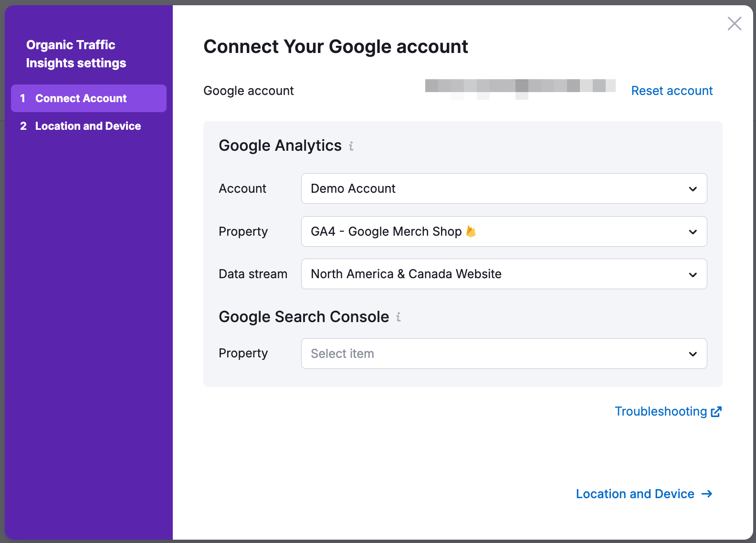Click chevron arrow on Data stream dropdown
The image size is (756, 543).
coord(693,274)
